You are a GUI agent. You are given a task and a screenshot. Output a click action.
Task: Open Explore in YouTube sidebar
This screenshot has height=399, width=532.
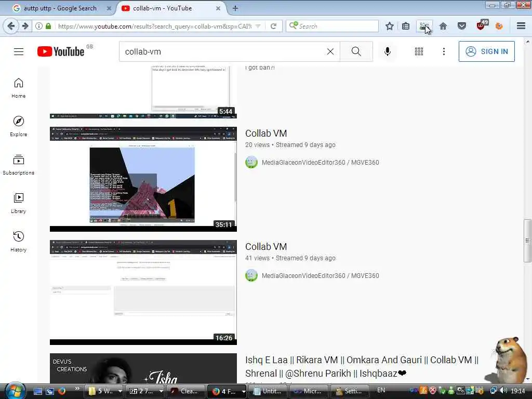[19, 127]
